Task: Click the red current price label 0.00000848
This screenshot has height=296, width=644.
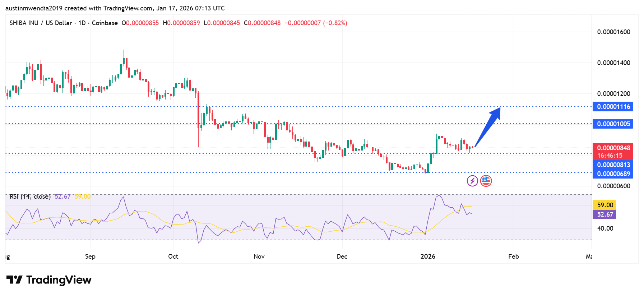Action: click(613, 148)
